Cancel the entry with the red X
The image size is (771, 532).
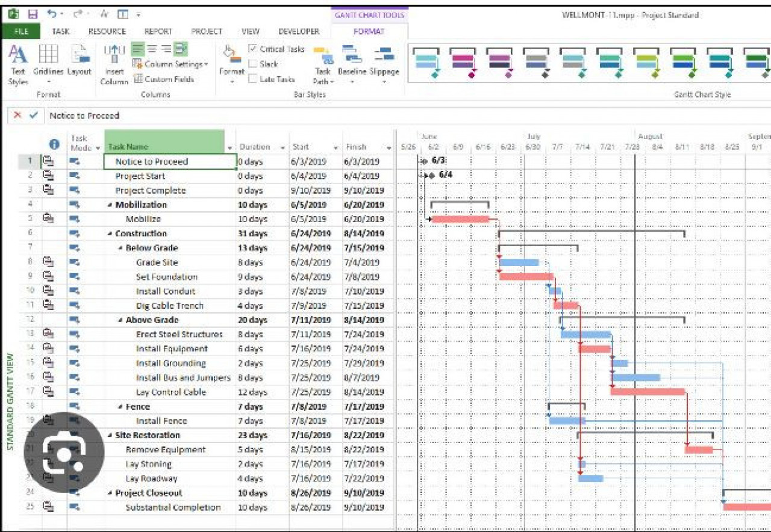(x=17, y=115)
